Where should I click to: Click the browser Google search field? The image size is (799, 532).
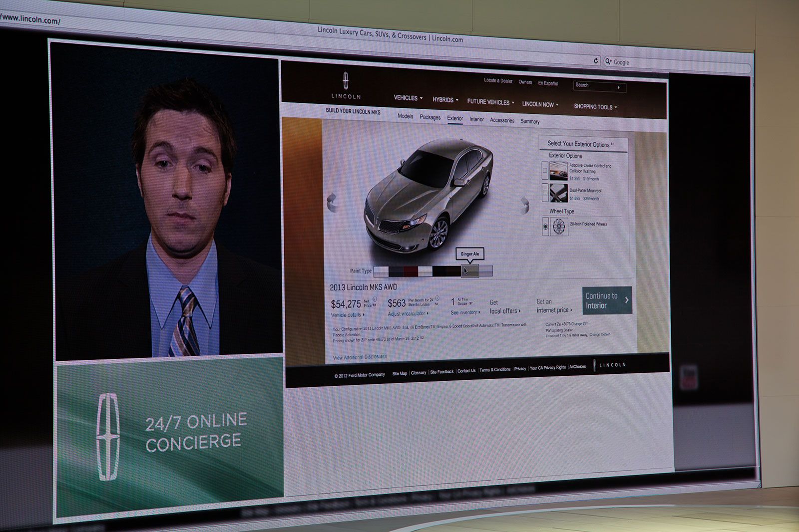677,65
